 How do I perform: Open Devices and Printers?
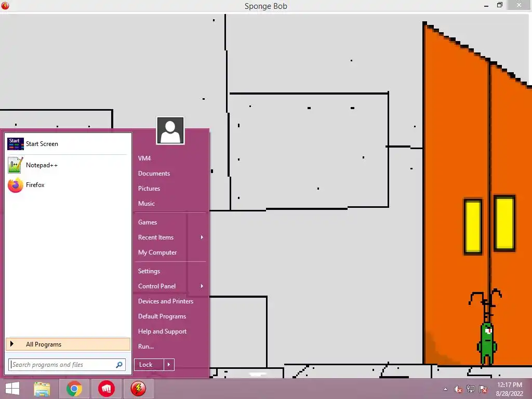click(166, 301)
